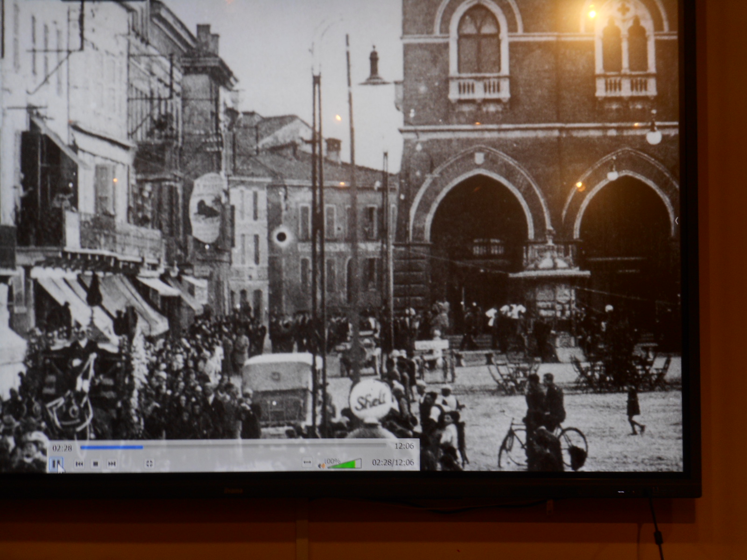Skip to the next media item
The image size is (747, 560).
pos(112,463)
